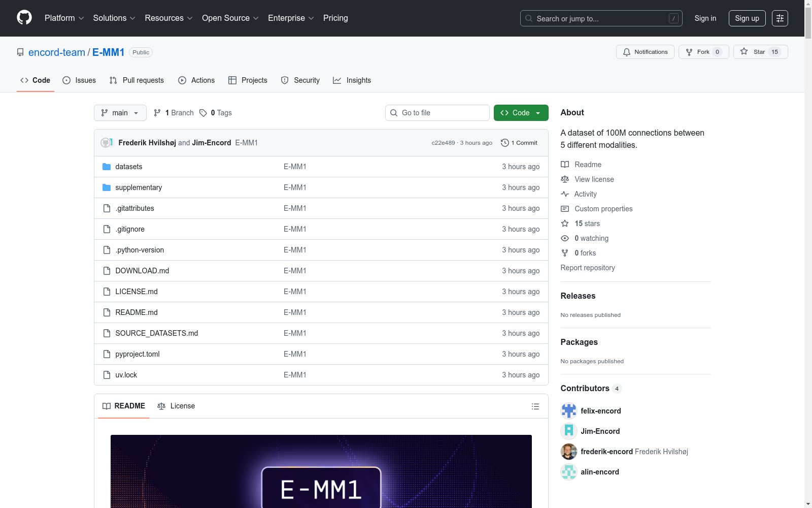
Task: Click the fork icon in Fork button
Action: pos(689,52)
